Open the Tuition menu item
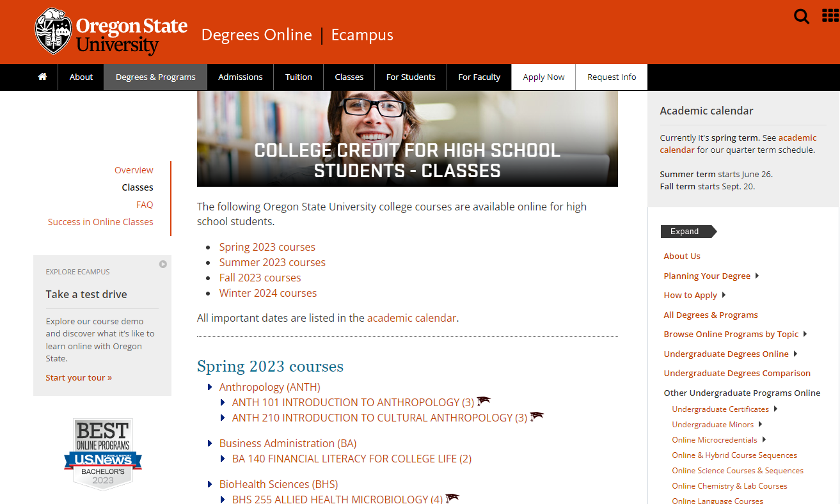Screen dimensions: 840x504 point(299,77)
